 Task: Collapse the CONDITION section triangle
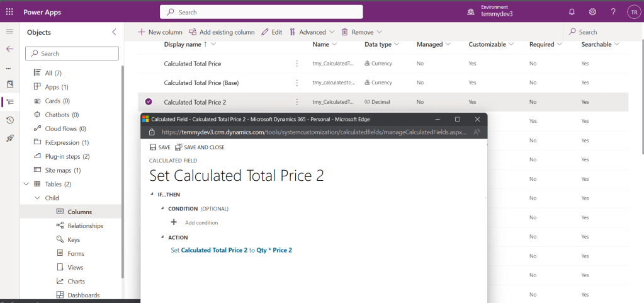tap(163, 209)
